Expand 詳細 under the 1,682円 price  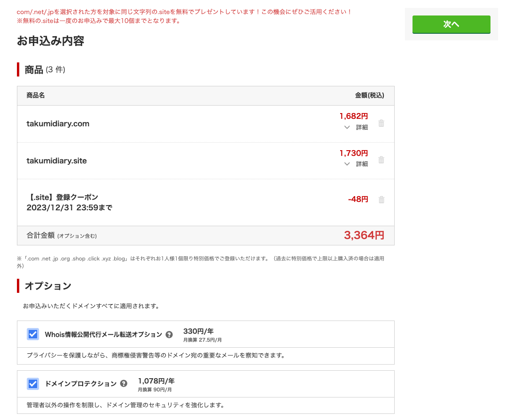point(356,127)
